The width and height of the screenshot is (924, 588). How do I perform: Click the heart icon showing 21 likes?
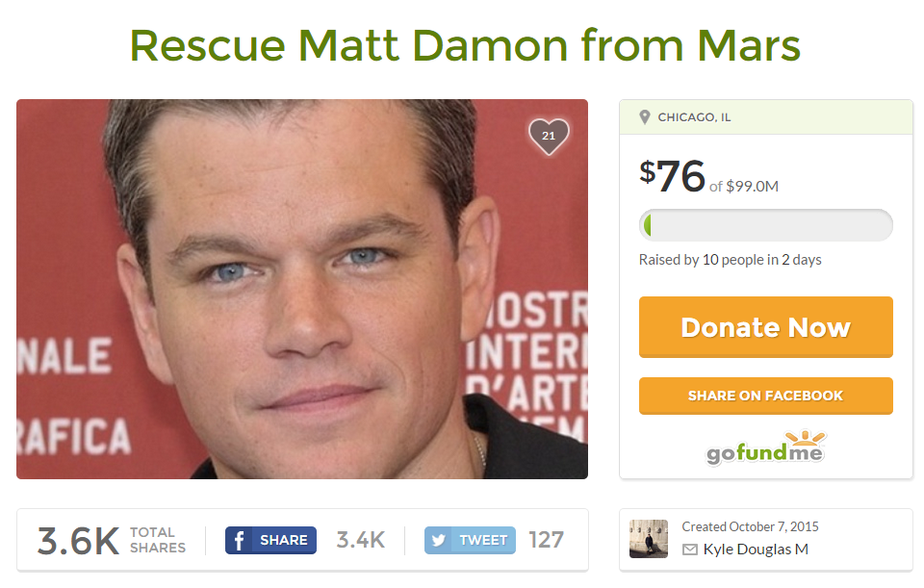(549, 136)
